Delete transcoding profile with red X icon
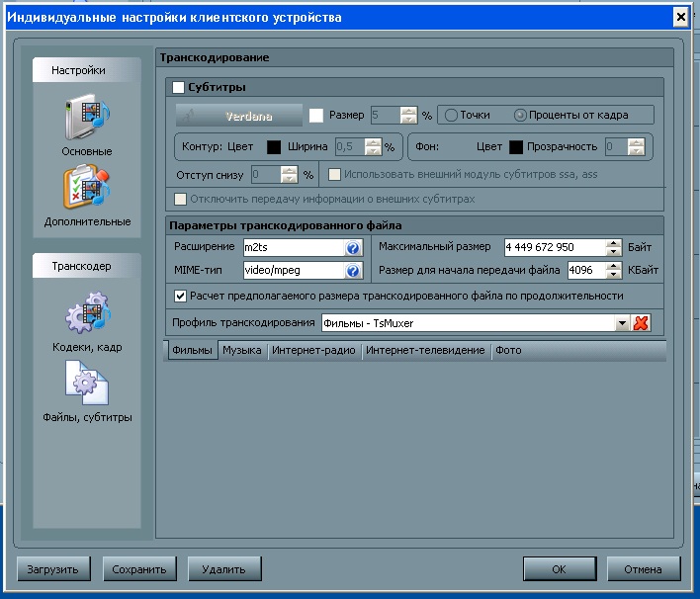 tap(641, 323)
